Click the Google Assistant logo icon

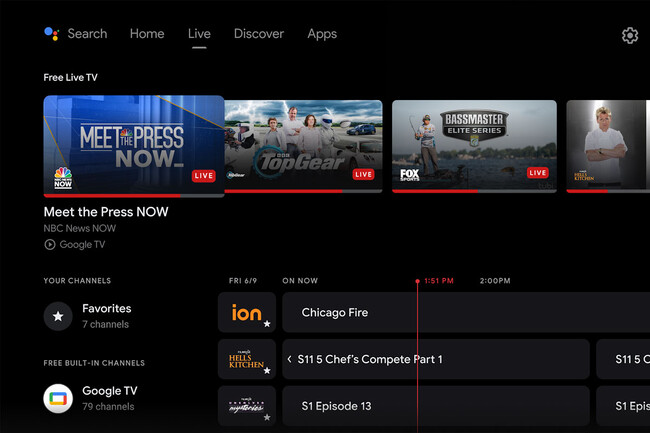tap(52, 34)
